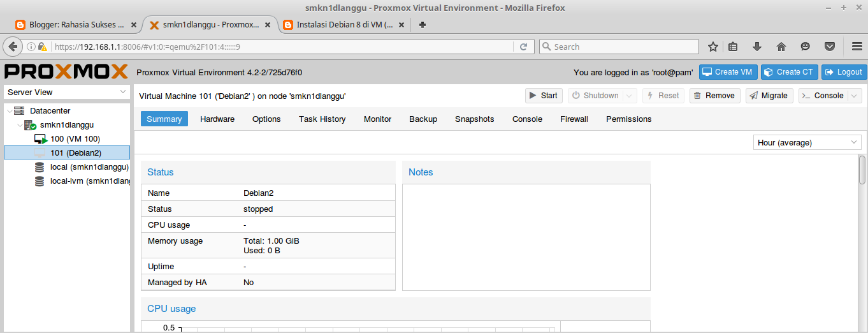Image resolution: width=868 pixels, height=333 pixels.
Task: Open the Console options dropdown arrow
Action: click(x=855, y=96)
